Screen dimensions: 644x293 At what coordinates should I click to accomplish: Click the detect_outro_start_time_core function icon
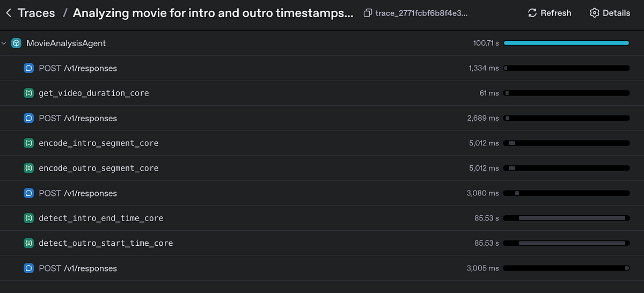(x=29, y=243)
